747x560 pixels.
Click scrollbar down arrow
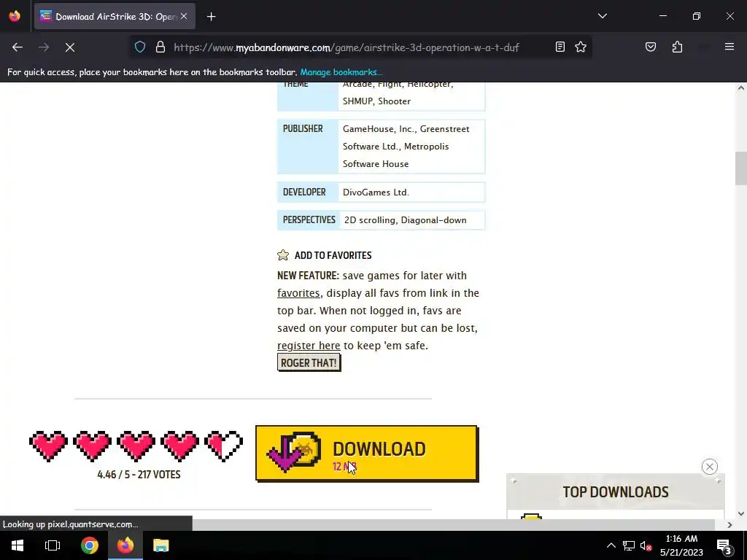[x=741, y=513]
